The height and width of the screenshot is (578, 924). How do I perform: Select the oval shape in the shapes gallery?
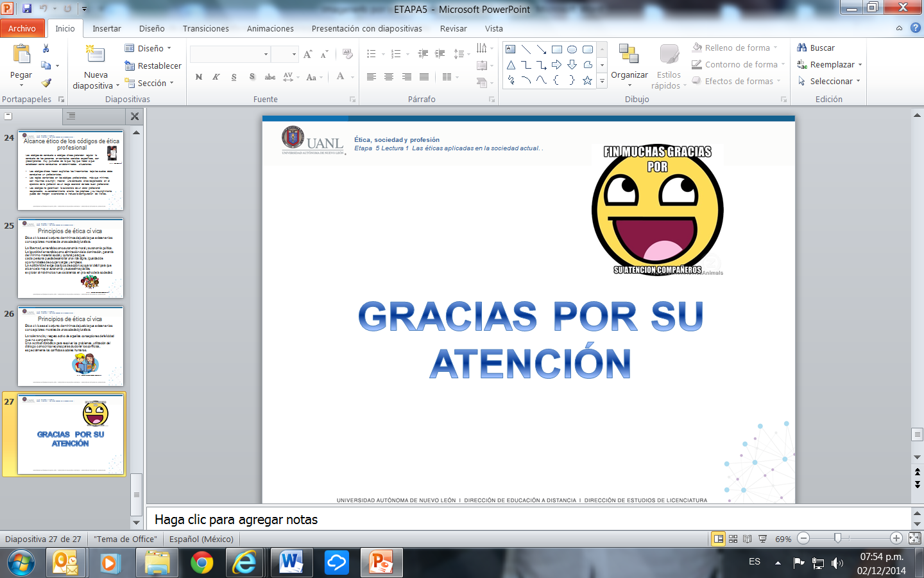click(x=572, y=49)
